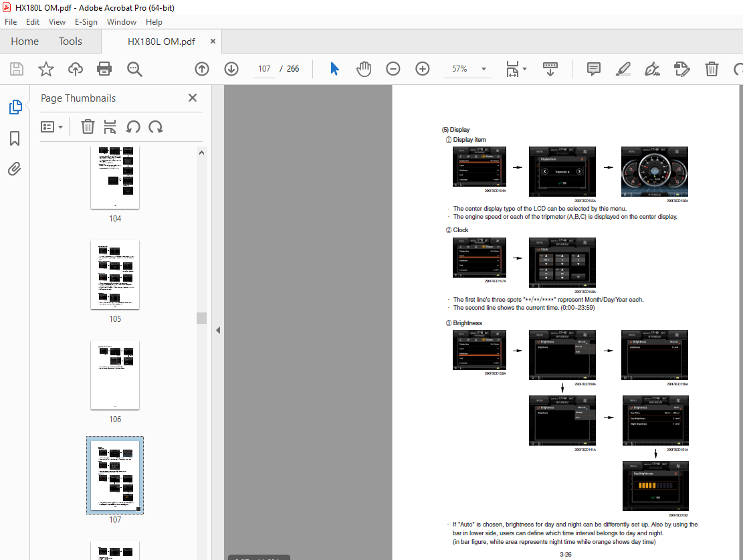Open the Help menu
This screenshot has height=560, width=743.
click(154, 22)
